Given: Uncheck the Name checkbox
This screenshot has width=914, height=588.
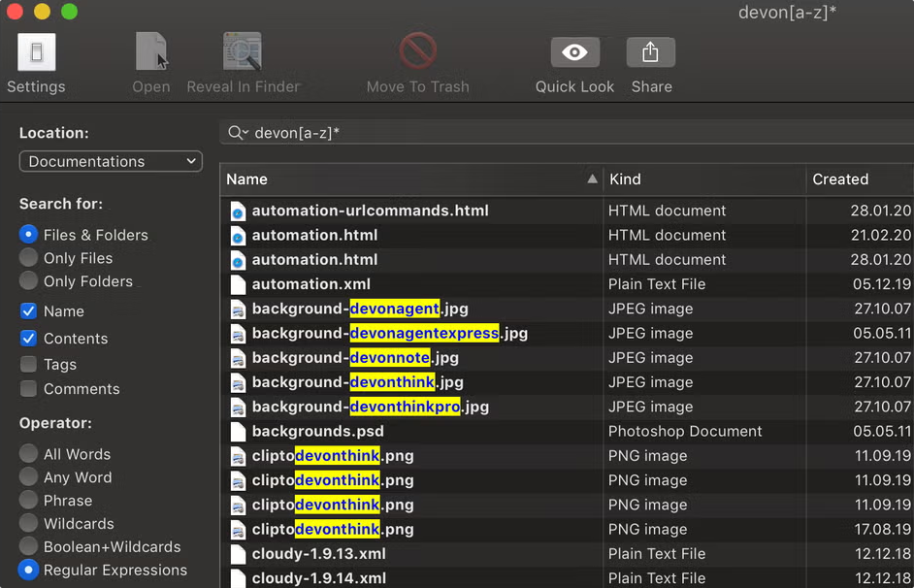Looking at the screenshot, I should click(28, 311).
